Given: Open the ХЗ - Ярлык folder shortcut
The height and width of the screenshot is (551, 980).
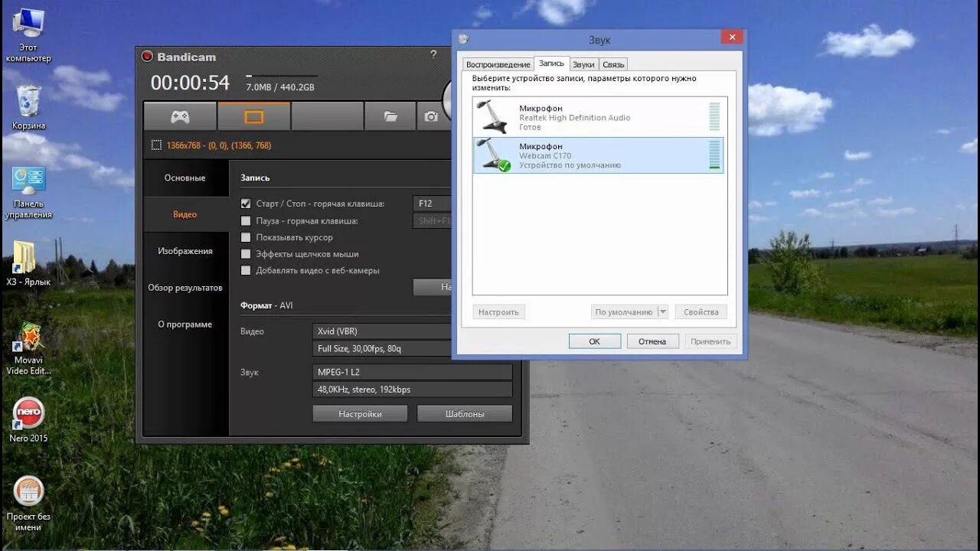Looking at the screenshot, I should click(28, 263).
